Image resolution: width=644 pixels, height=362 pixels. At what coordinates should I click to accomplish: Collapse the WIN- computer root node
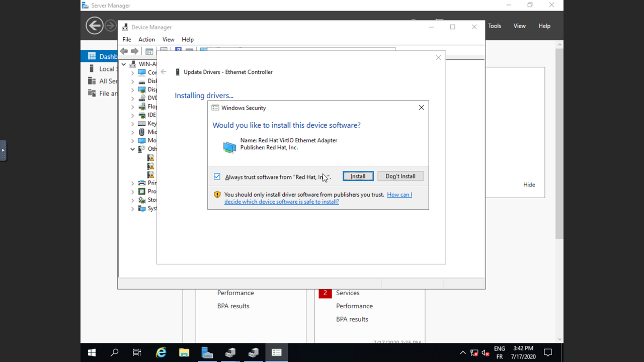[x=124, y=64]
